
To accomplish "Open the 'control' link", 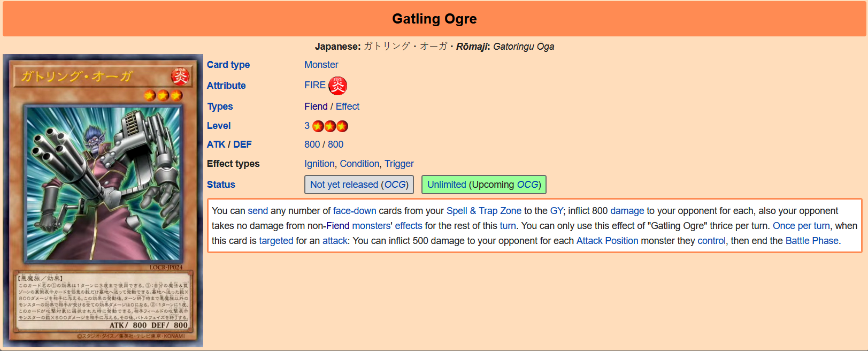I will 711,241.
